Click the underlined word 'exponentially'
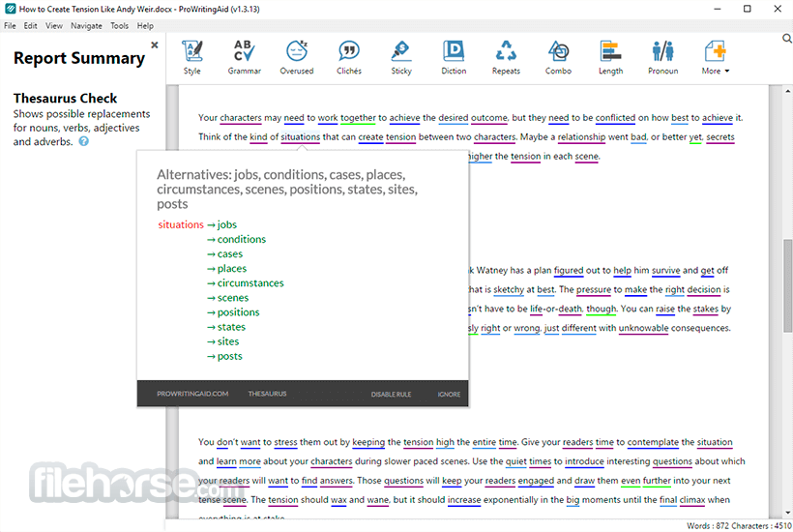This screenshot has height=532, width=793. point(509,500)
